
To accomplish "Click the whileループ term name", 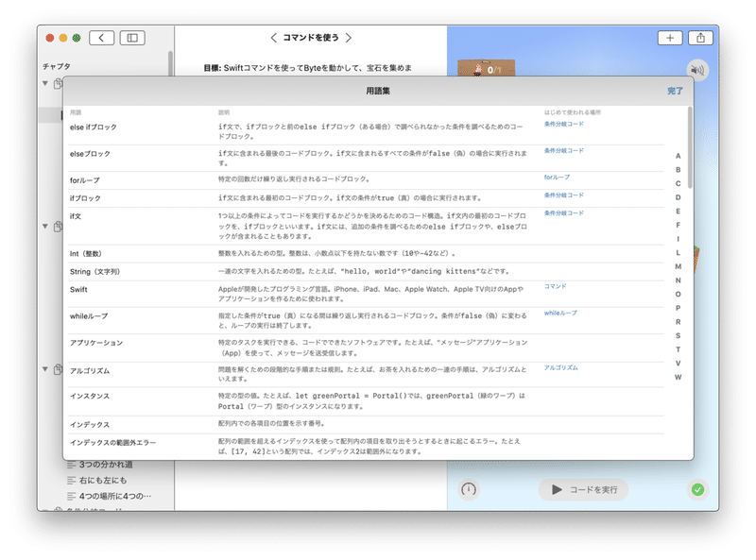I will coord(89,316).
